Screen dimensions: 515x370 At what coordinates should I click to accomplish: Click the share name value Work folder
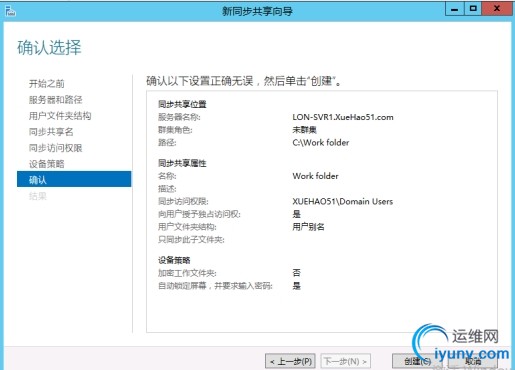315,176
